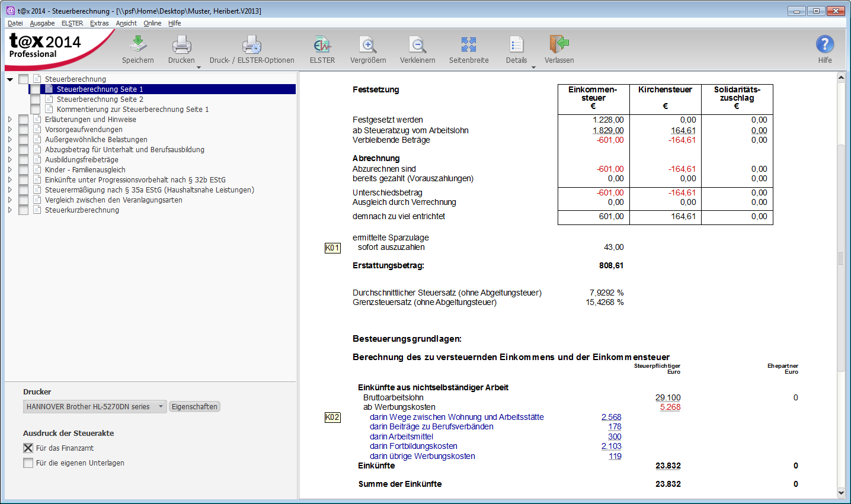Expand Erläuterungen und Hinweise tree node
Screen dimensions: 851x504
[10, 120]
